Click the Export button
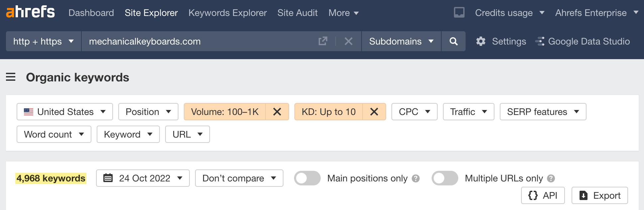This screenshot has width=644, height=210. tap(599, 195)
